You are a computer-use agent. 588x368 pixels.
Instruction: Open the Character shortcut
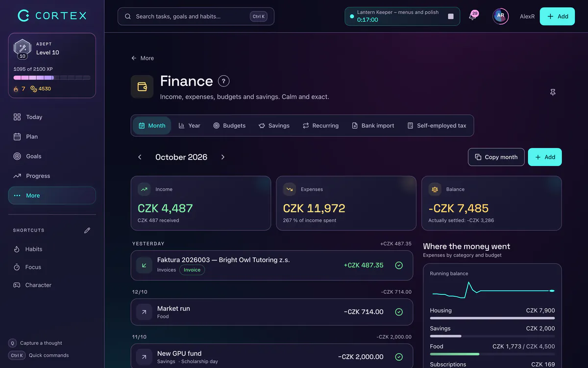52,285
